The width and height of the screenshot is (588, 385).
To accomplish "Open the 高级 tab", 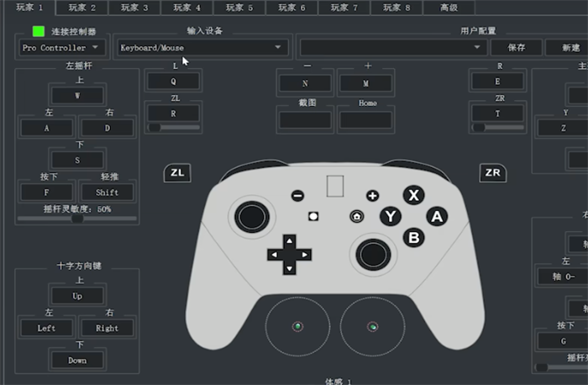I will click(449, 8).
